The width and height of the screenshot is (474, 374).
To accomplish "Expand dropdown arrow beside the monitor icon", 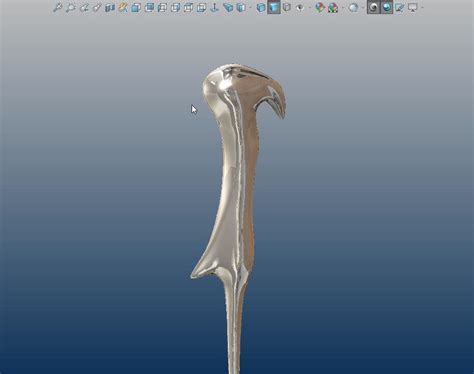I will (x=422, y=8).
